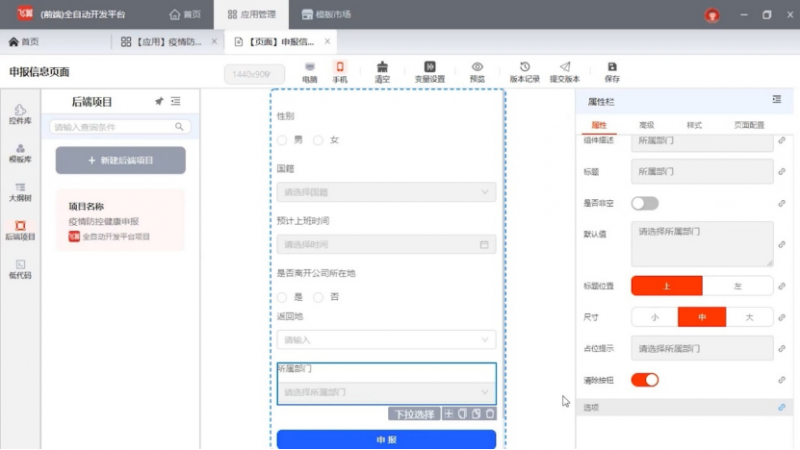This screenshot has height=450, width=800.
Task: Open the 请选择所属部门 dropdown
Action: [x=386, y=392]
